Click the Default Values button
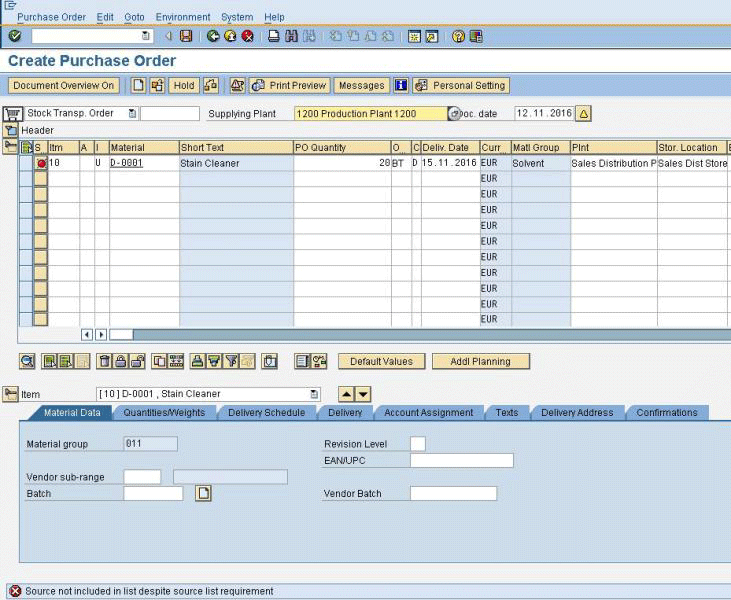731x600 pixels. (x=381, y=361)
